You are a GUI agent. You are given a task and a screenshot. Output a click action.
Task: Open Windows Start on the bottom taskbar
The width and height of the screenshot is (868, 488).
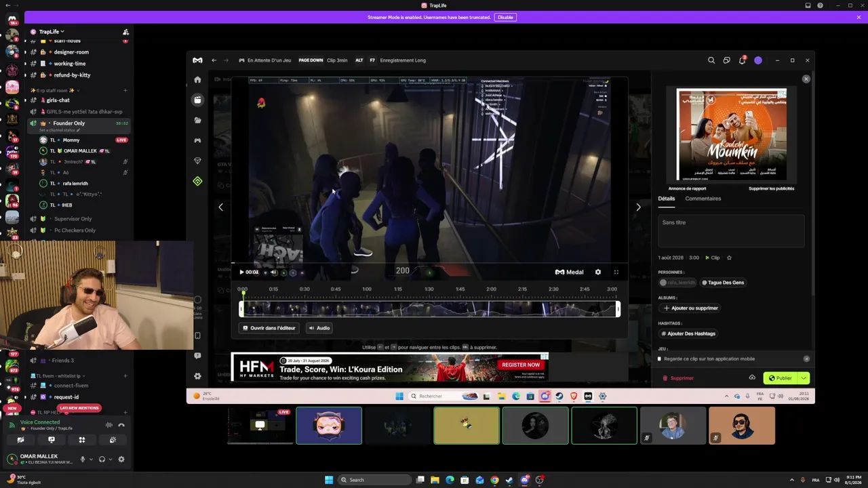(x=329, y=480)
